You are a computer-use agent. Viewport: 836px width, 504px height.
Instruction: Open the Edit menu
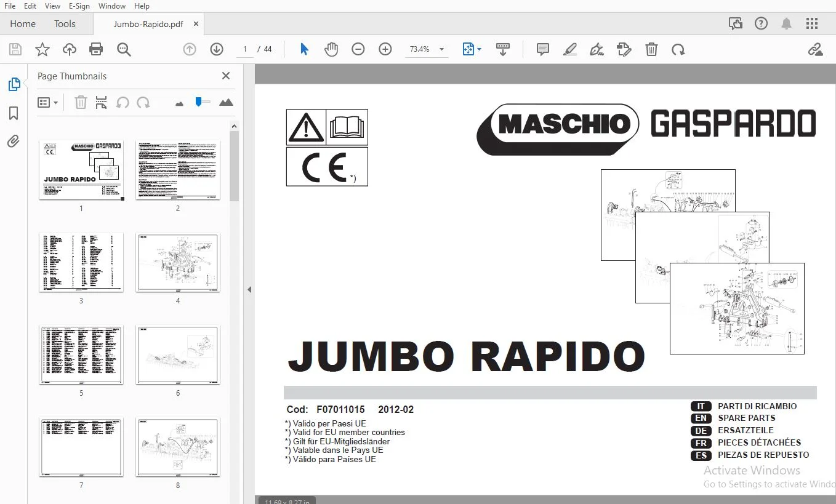(x=30, y=6)
